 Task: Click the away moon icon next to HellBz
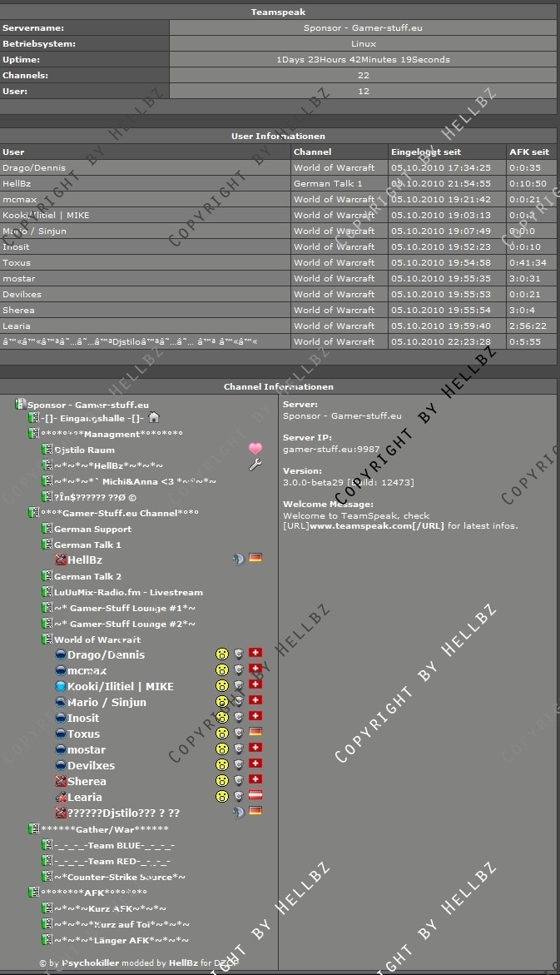(238, 559)
